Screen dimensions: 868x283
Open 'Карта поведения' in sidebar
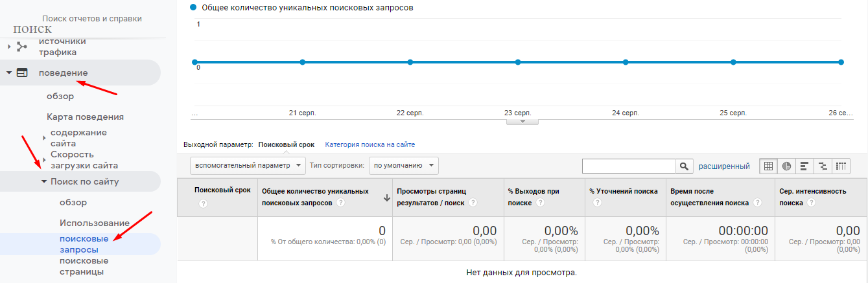[85, 117]
